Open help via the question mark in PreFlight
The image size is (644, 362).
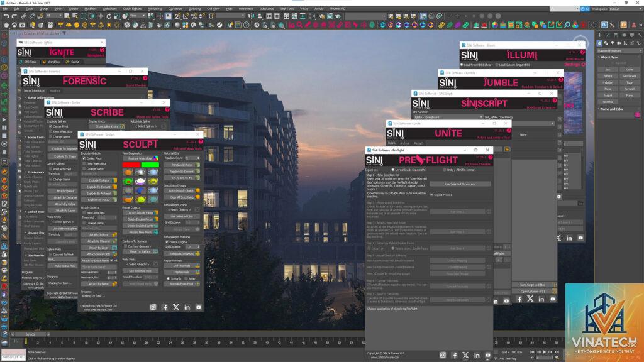pos(490,158)
